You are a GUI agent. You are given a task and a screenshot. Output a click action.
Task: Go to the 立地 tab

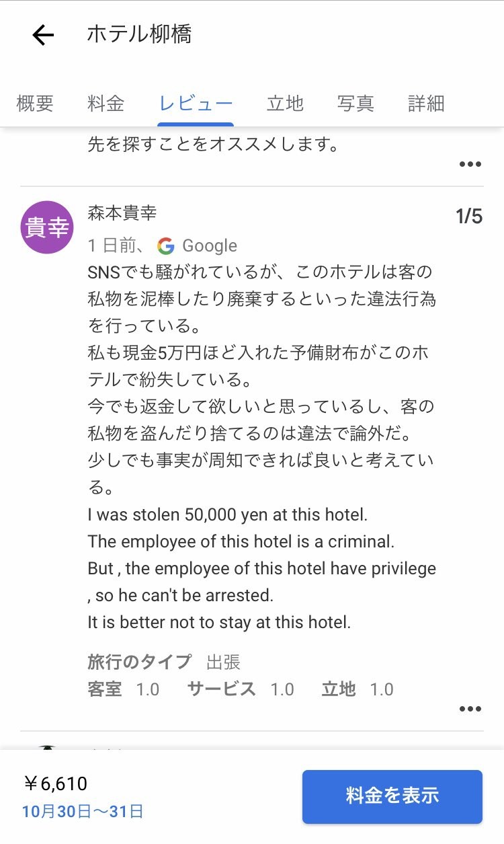(285, 104)
